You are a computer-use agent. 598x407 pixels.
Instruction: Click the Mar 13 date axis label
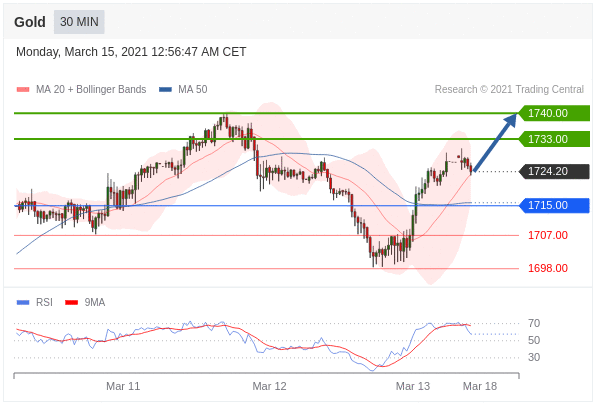coord(413,386)
